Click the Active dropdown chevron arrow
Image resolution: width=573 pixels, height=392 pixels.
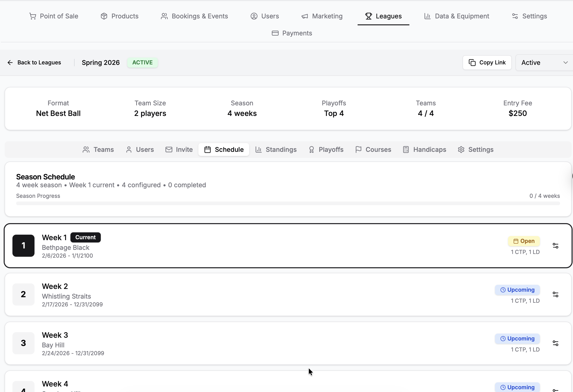coord(566,63)
